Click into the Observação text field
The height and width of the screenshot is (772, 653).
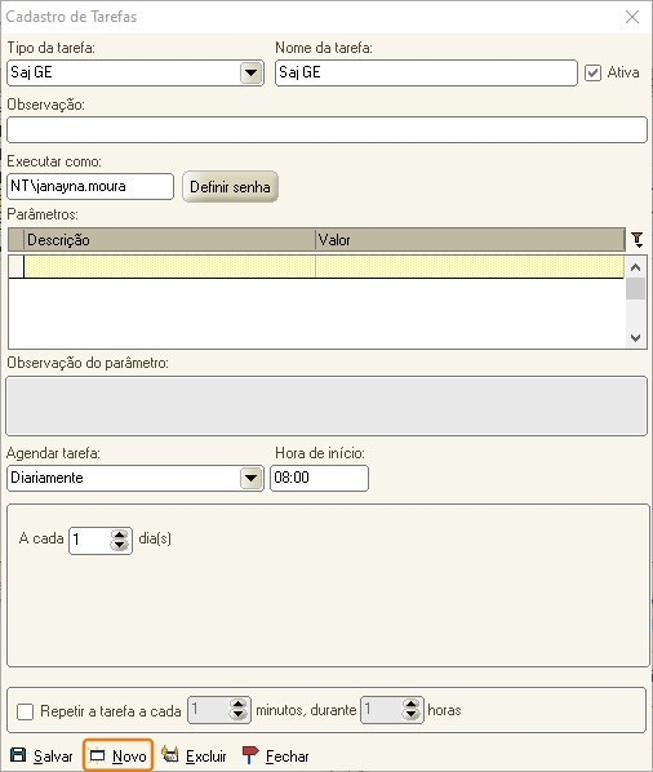tap(327, 130)
